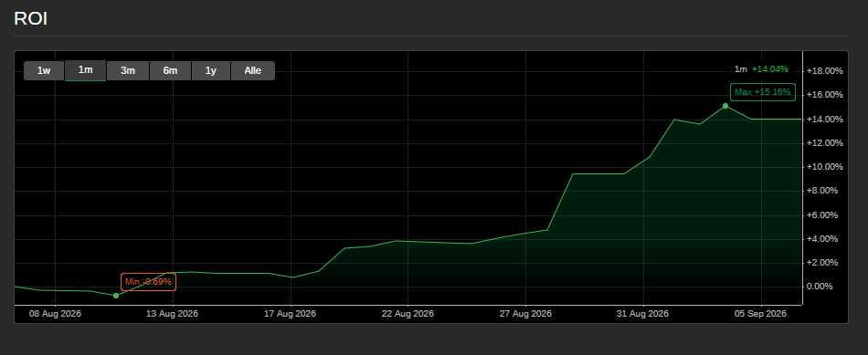Click the green maximum point dot
868x355 pixels.
pos(725,106)
